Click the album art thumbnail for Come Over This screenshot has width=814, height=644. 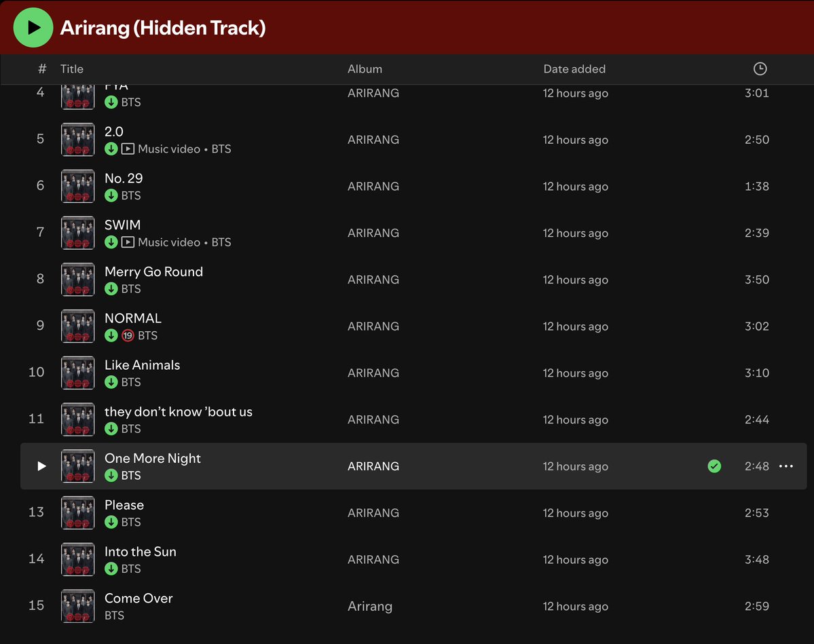tap(78, 606)
